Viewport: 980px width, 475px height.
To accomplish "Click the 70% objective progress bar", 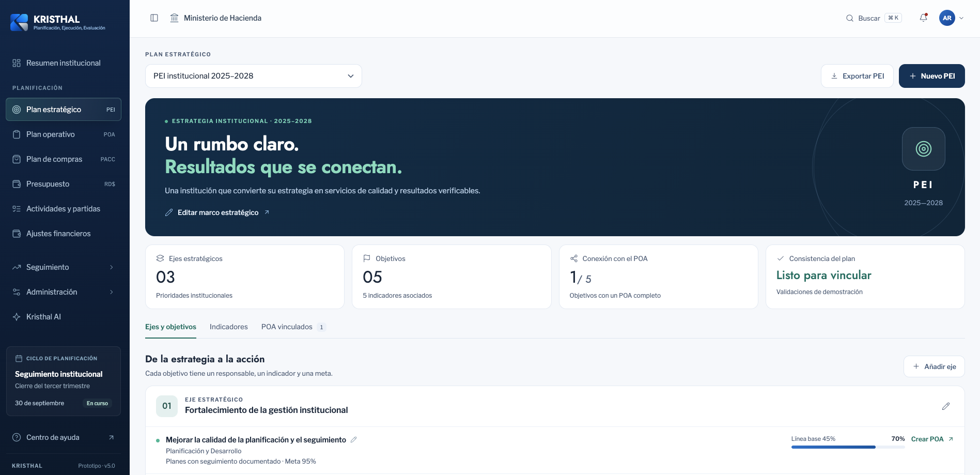I will [848, 447].
